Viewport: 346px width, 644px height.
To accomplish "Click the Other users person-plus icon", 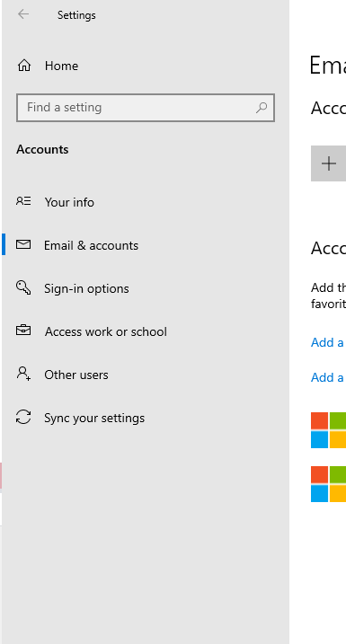I will (x=23, y=374).
